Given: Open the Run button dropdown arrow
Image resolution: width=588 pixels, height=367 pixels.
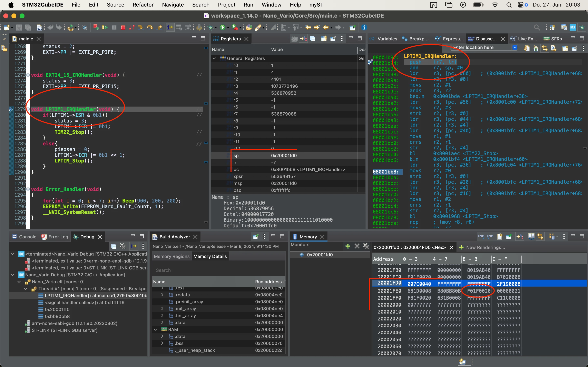Looking at the screenshot, I should click(x=228, y=28).
